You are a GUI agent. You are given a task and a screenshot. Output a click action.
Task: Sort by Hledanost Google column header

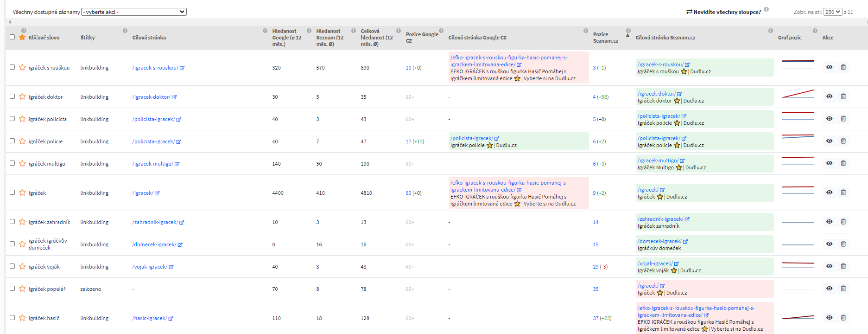click(287, 38)
